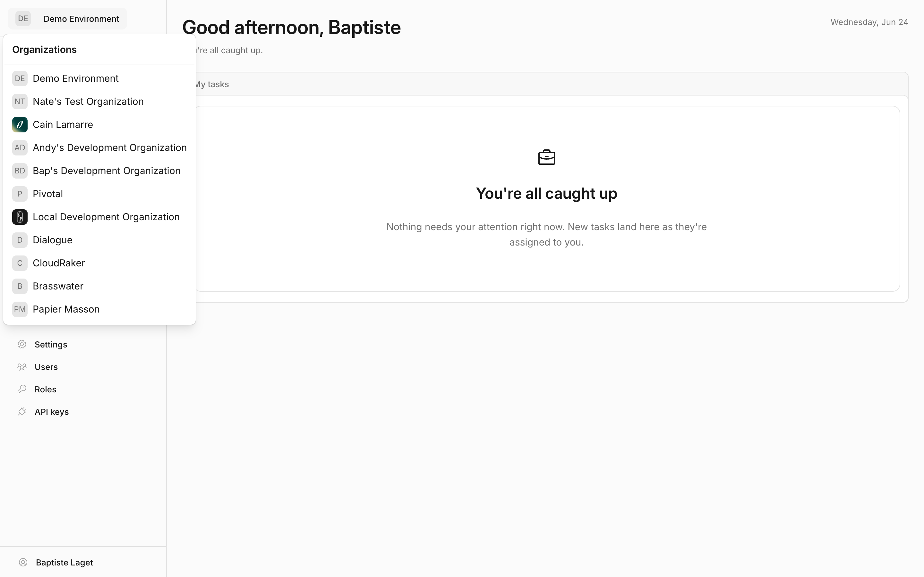Image resolution: width=924 pixels, height=577 pixels.
Task: Click the Cain Lamarre green logo icon
Action: [x=20, y=125]
